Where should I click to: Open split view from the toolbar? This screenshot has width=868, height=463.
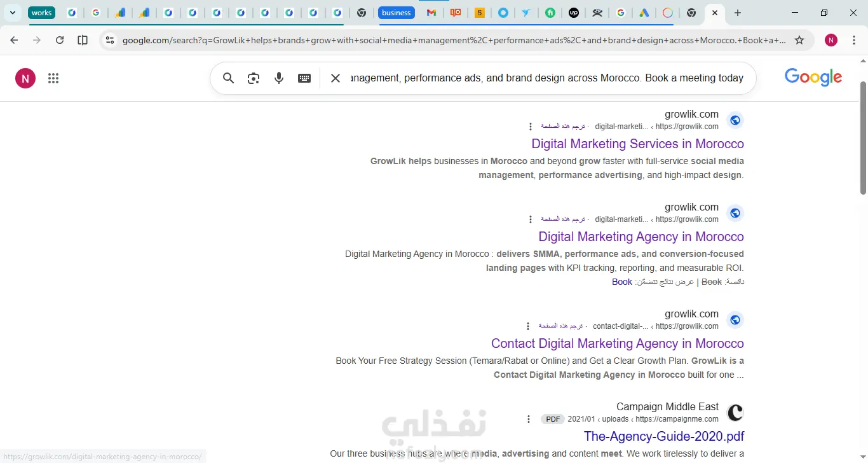[x=83, y=40]
